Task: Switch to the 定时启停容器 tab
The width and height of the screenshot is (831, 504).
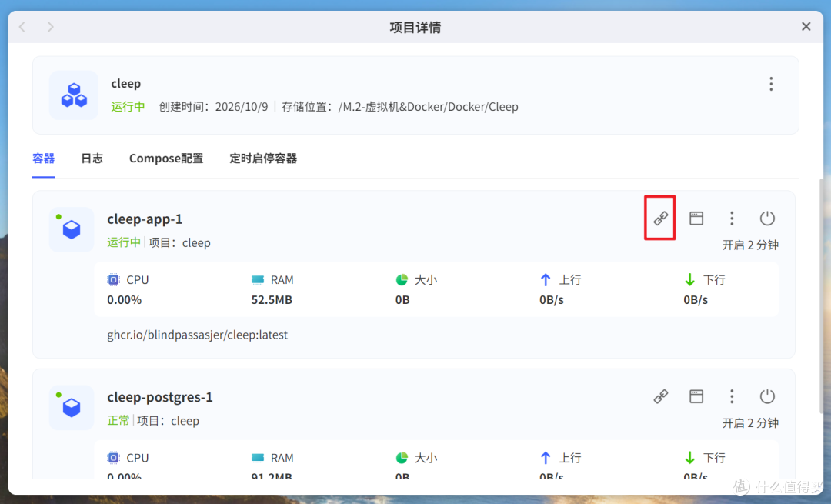Action: [x=263, y=159]
